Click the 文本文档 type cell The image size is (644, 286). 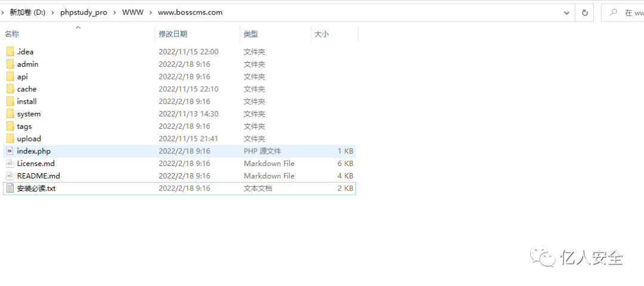tap(258, 189)
